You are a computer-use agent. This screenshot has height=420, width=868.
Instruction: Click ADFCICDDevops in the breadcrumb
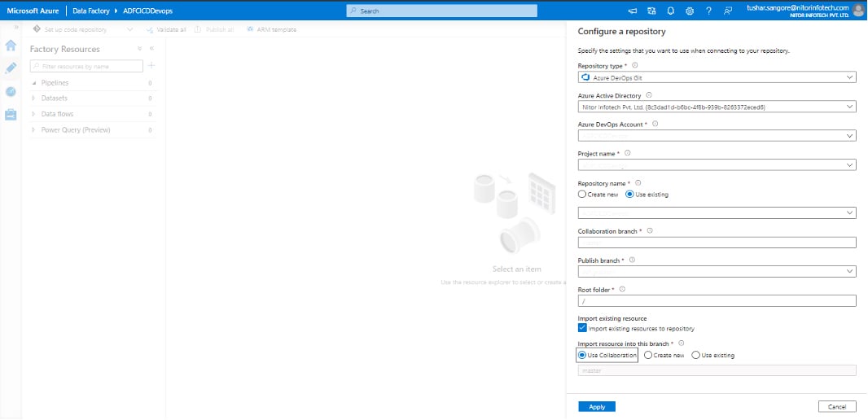tap(148, 11)
